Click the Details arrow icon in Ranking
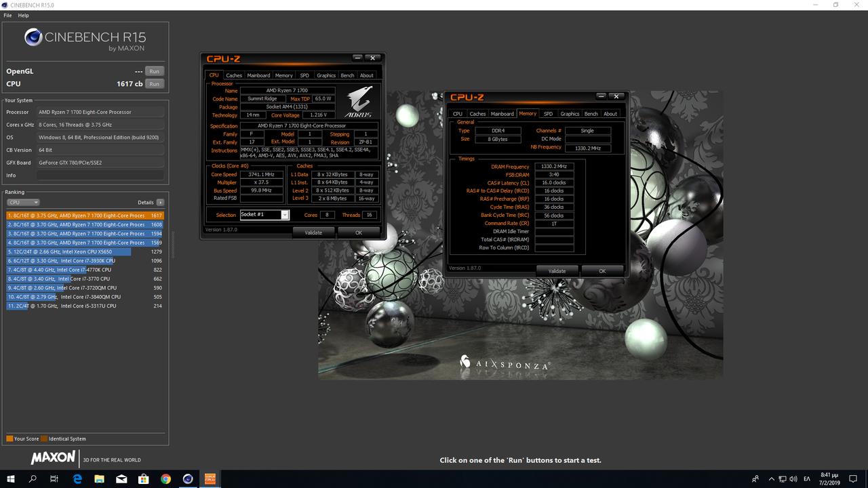Image resolution: width=868 pixels, height=488 pixels. (160, 202)
